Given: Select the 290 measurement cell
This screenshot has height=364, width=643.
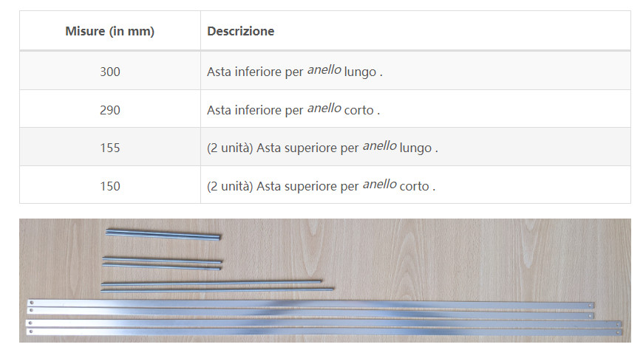Looking at the screenshot, I should click(110, 110).
